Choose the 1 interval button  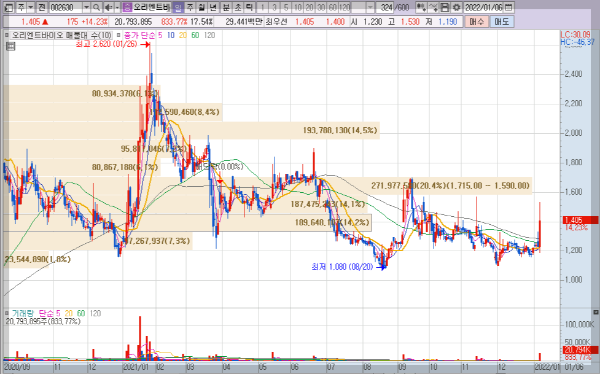262,7
